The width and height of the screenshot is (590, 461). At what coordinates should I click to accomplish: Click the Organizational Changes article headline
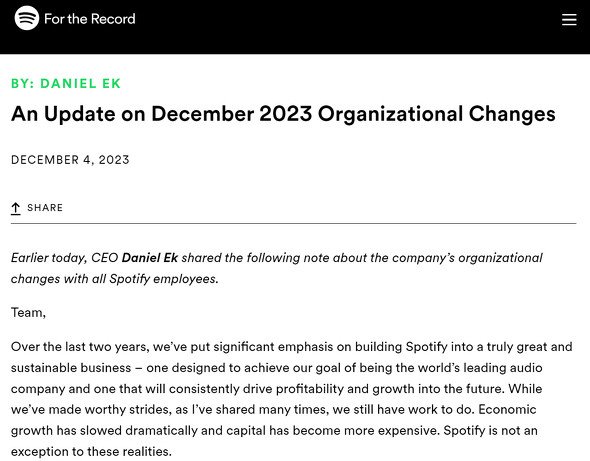pyautogui.click(x=283, y=114)
